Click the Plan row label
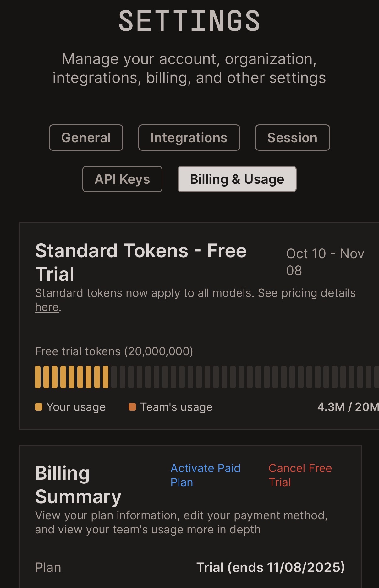This screenshot has height=588, width=379. tap(48, 567)
